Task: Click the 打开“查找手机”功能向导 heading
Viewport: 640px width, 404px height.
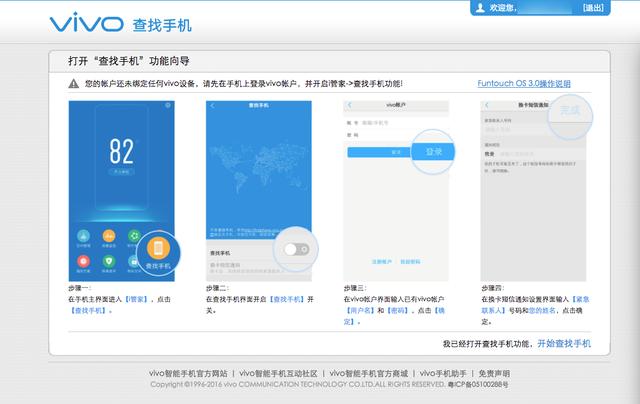Action: (129, 61)
